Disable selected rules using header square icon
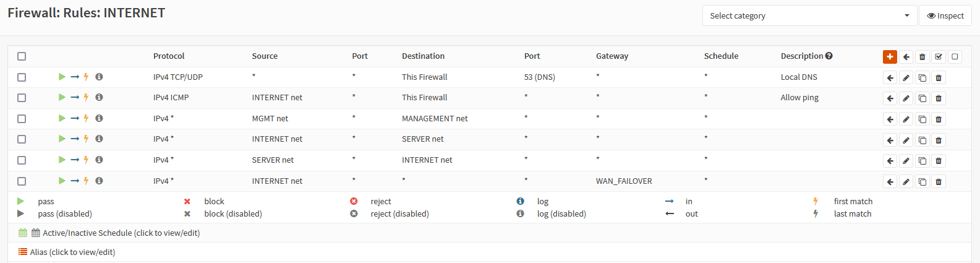The height and width of the screenshot is (263, 980). [x=955, y=57]
